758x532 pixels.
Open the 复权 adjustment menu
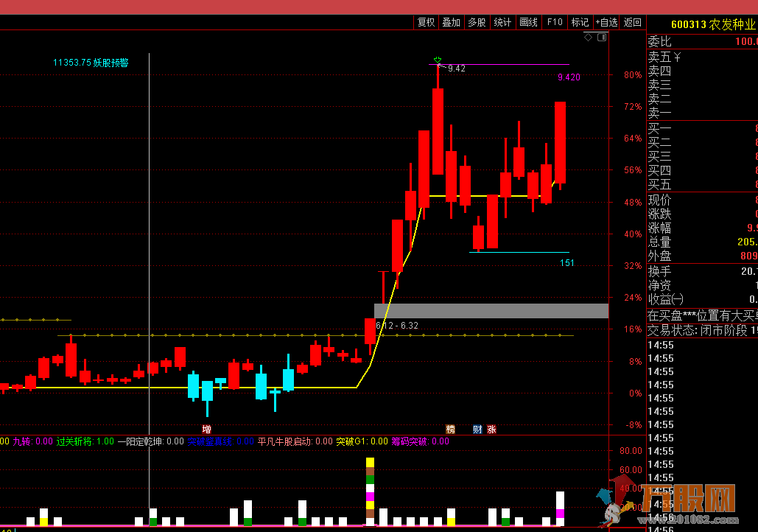pyautogui.click(x=427, y=22)
